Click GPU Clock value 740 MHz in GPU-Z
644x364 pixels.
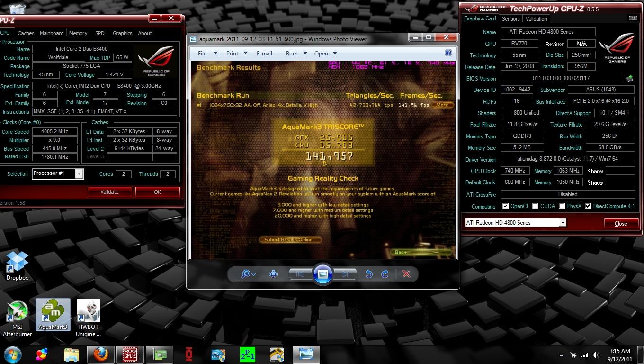coord(515,171)
